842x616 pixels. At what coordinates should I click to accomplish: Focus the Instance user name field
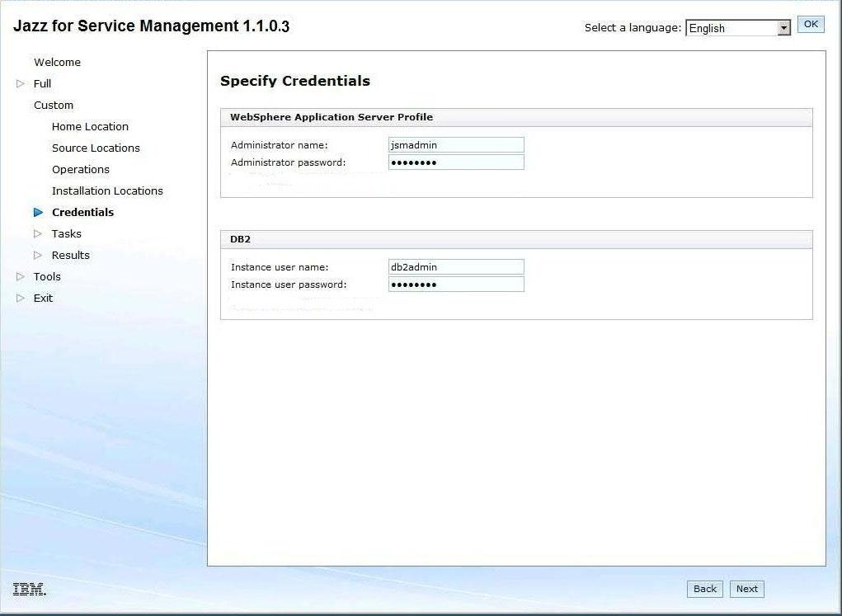point(456,267)
